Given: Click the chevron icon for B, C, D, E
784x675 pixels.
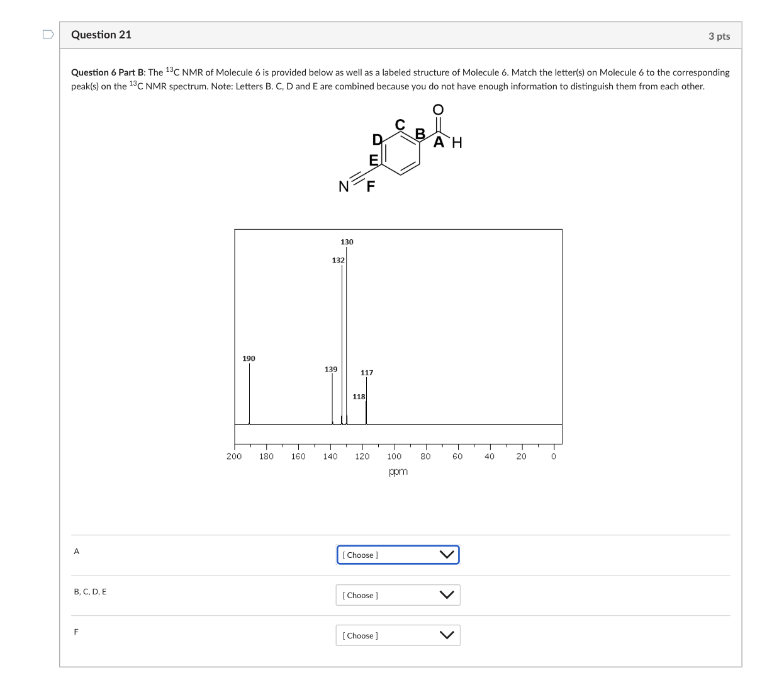Looking at the screenshot, I should pyautogui.click(x=447, y=595).
